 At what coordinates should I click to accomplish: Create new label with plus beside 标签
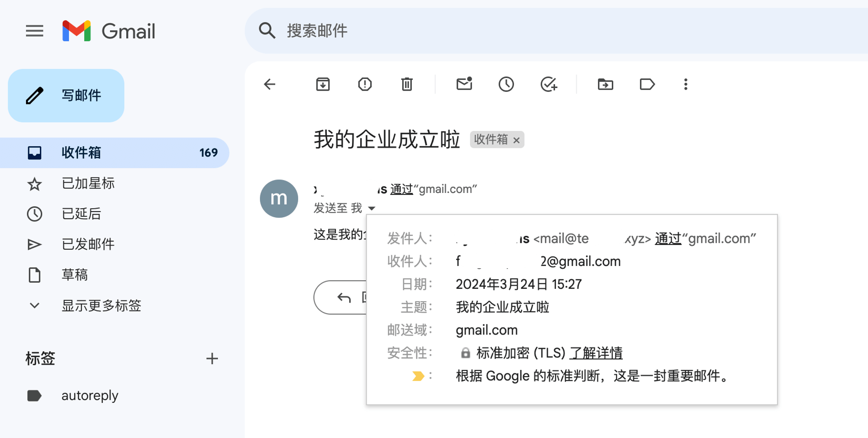point(212,359)
